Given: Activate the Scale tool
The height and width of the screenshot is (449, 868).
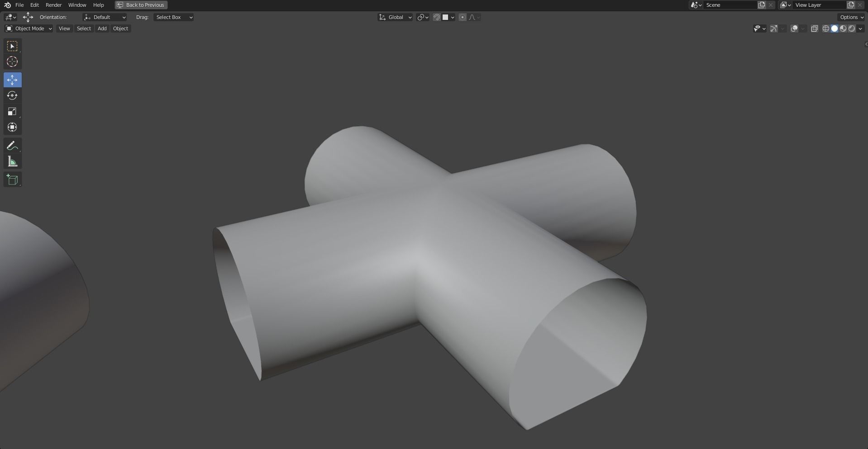Looking at the screenshot, I should [x=12, y=112].
